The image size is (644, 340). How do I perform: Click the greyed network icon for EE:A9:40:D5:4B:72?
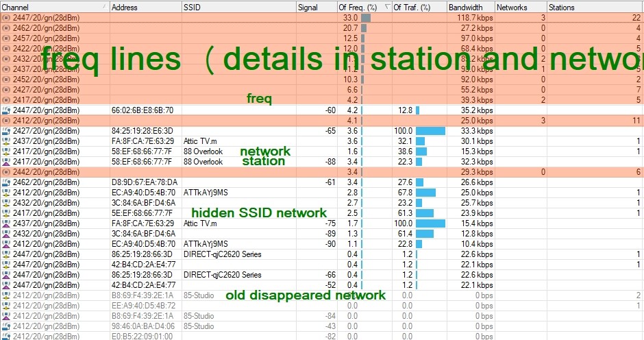(5, 306)
